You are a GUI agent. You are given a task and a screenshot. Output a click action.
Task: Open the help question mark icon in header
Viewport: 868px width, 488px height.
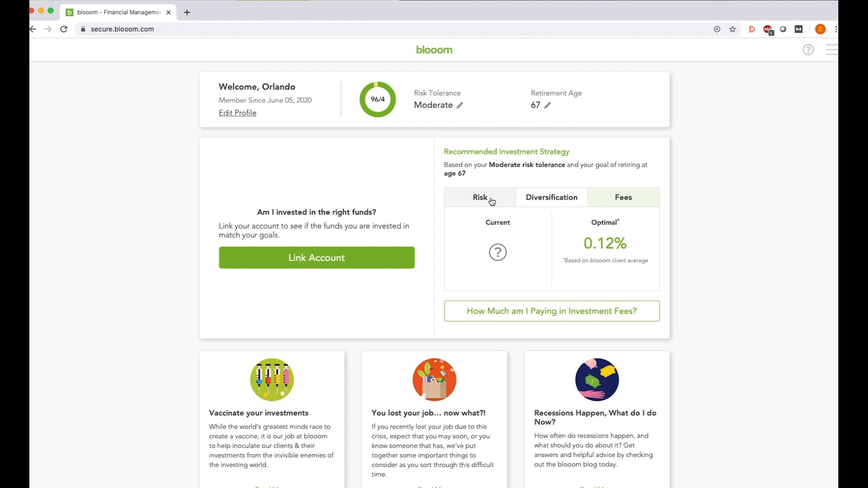tap(808, 50)
